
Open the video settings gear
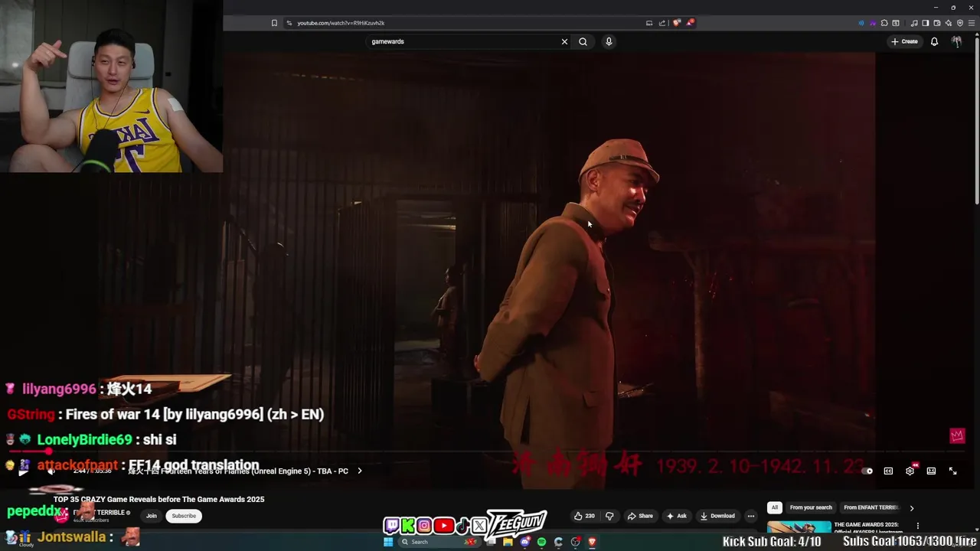coord(910,471)
